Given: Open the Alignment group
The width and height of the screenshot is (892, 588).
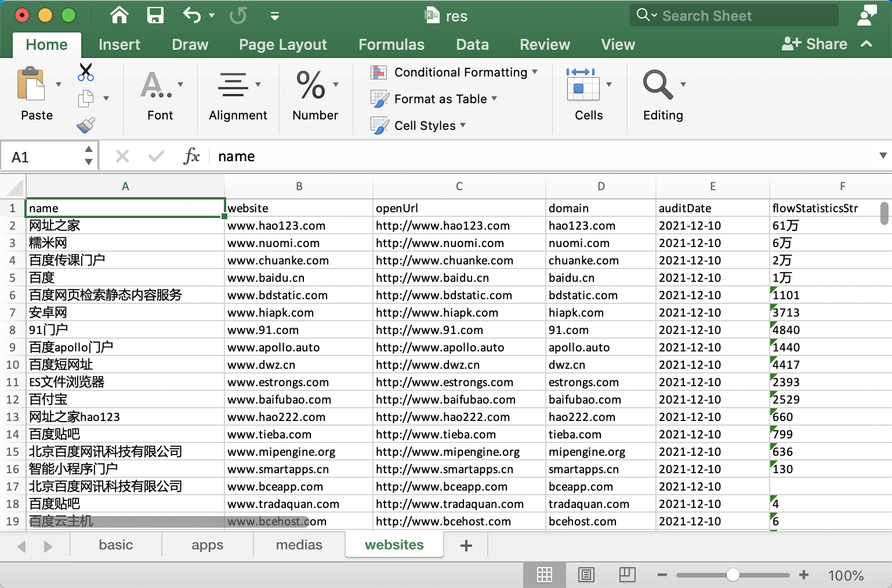Looking at the screenshot, I should tap(238, 96).
